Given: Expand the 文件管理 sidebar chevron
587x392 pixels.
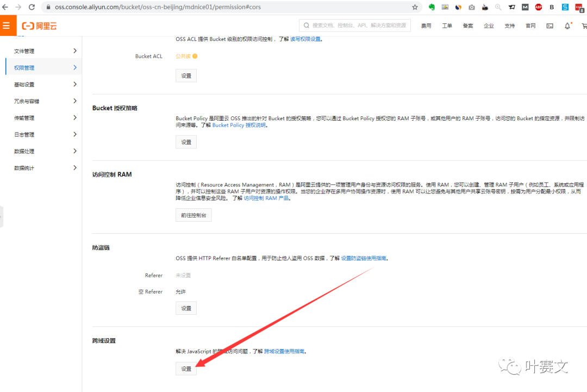Looking at the screenshot, I should (x=75, y=51).
